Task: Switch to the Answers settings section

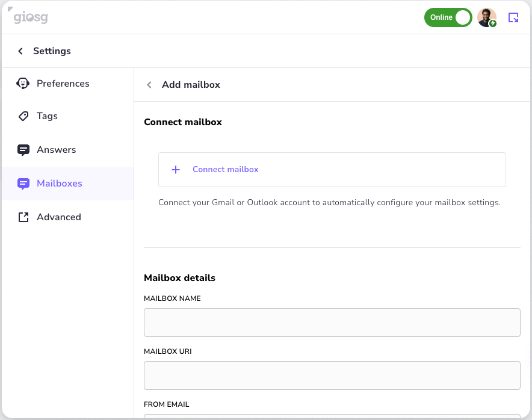Action: (57, 149)
